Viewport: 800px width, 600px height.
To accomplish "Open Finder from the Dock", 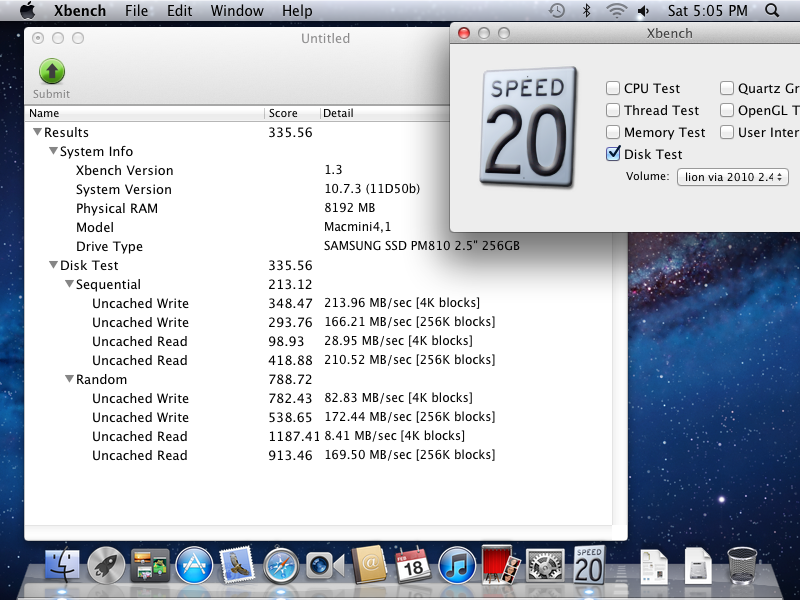I will pyautogui.click(x=62, y=565).
